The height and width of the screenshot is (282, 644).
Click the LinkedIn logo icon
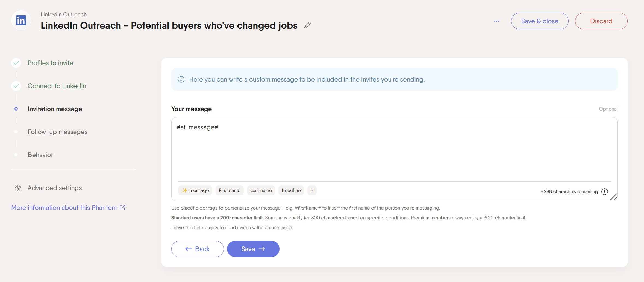point(21,20)
